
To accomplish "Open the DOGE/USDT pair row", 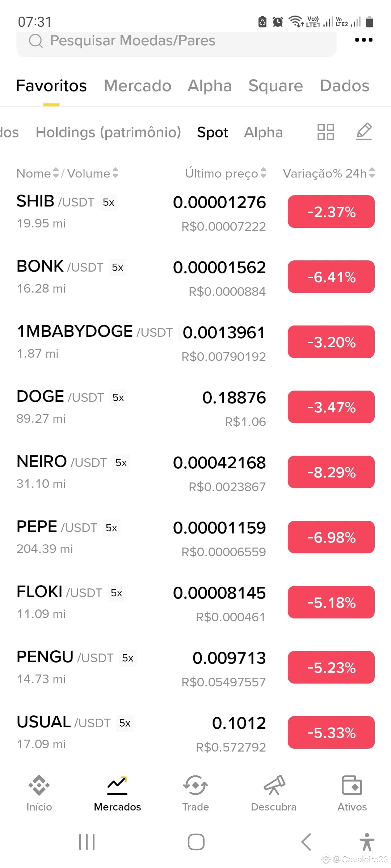I will tap(195, 407).
